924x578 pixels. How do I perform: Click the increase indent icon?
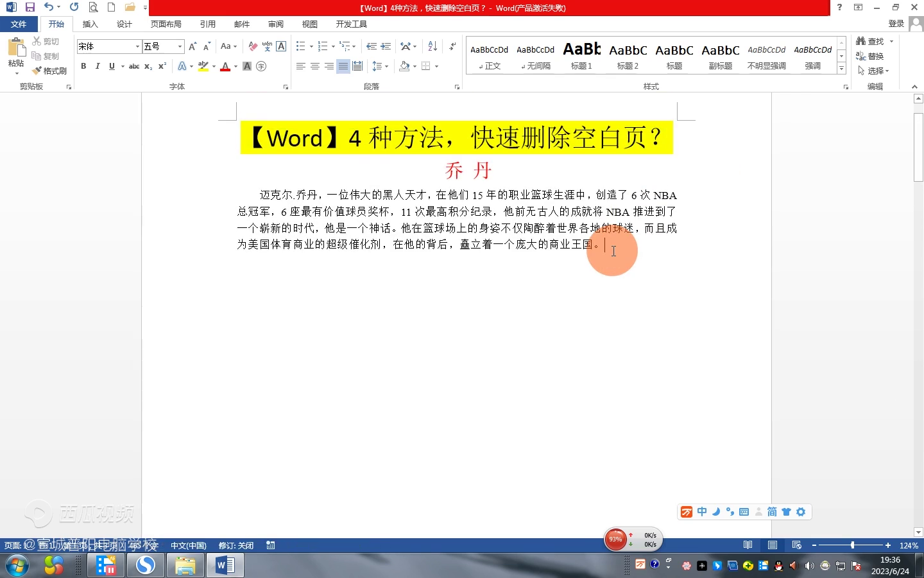click(386, 46)
